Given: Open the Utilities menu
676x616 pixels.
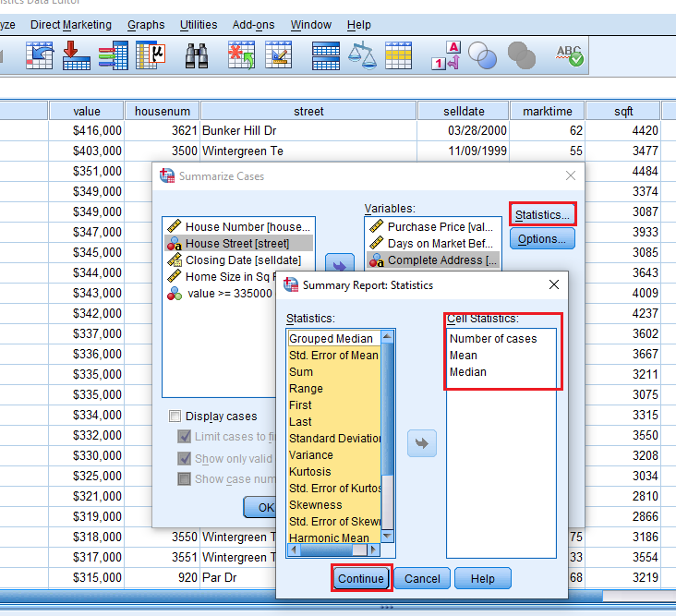Looking at the screenshot, I should 199,25.
